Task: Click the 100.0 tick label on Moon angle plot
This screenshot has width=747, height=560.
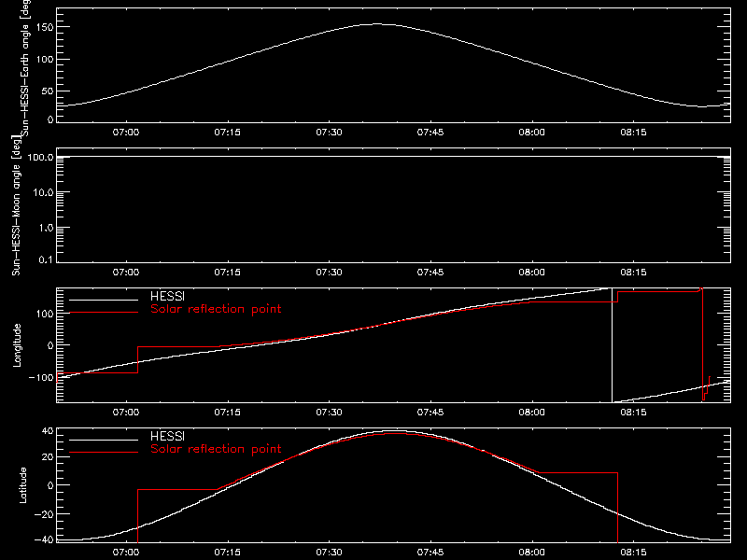Action: 40,157
